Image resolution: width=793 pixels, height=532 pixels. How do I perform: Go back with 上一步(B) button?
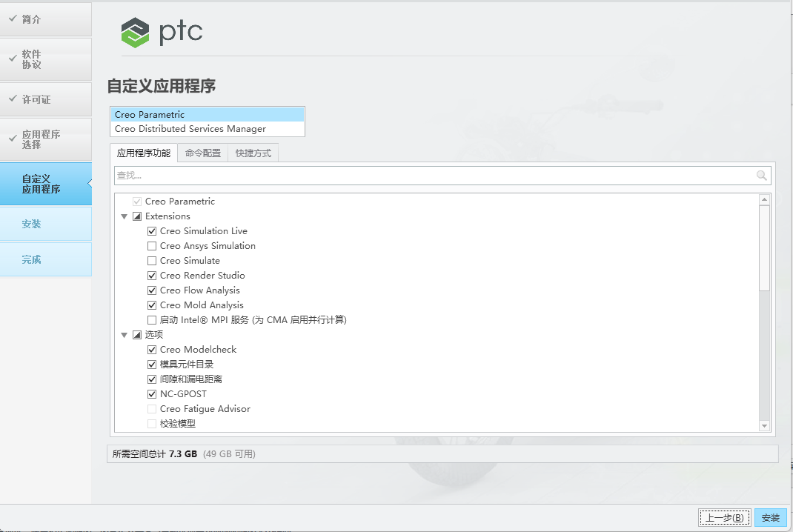pos(725,518)
